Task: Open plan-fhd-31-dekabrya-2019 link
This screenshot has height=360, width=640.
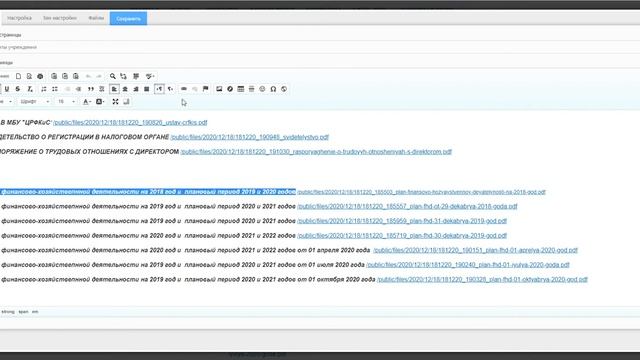Action: pos(402,221)
